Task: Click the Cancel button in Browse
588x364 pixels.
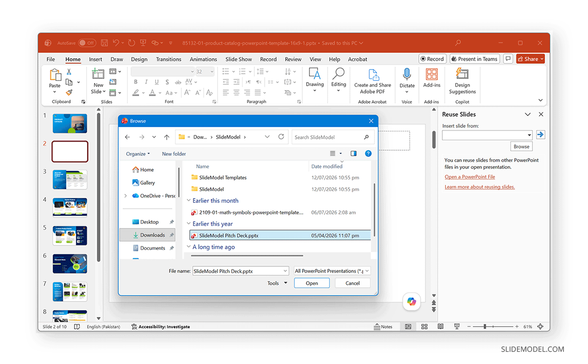Action: tap(353, 283)
